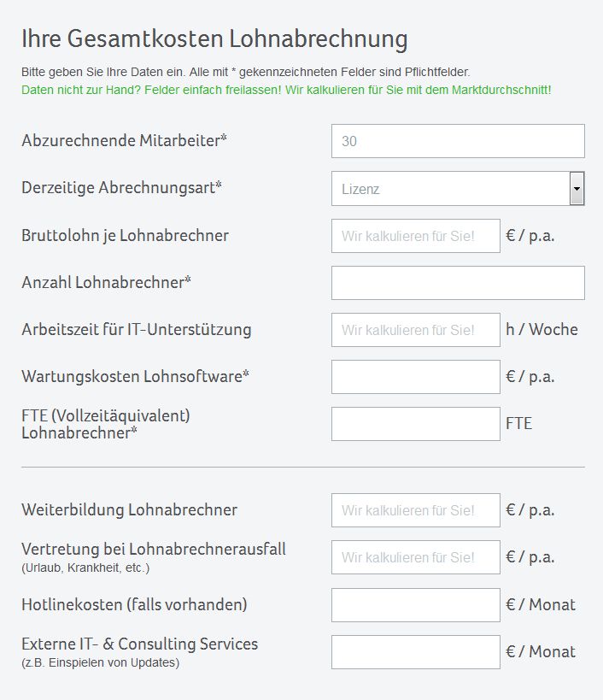Click the Hotlinekosten input field

coord(416,605)
